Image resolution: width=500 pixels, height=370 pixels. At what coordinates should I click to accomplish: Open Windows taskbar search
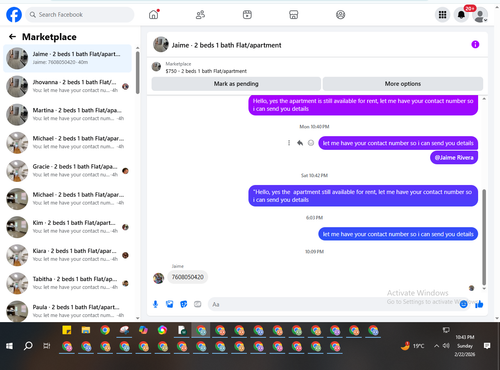(x=28, y=346)
